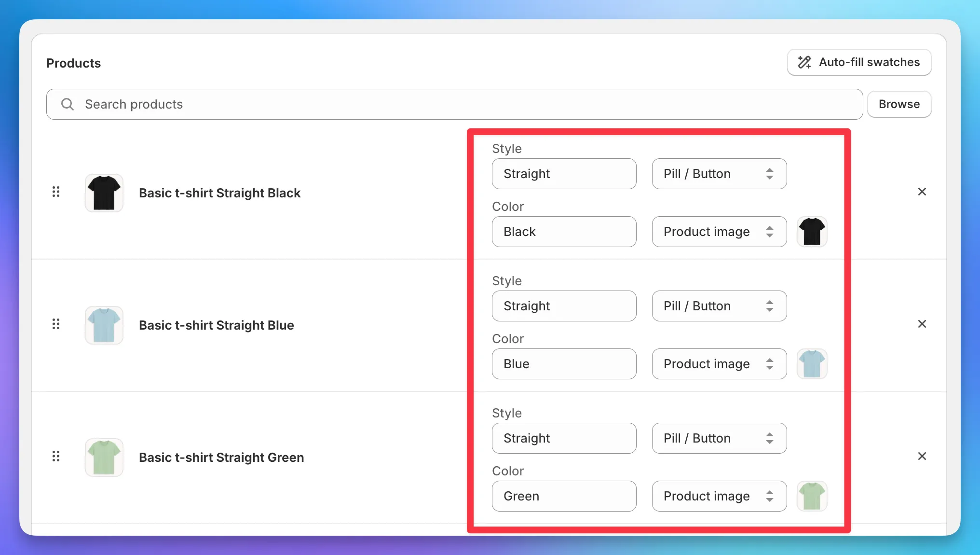Click the Auto-fill swatches button

[x=859, y=62]
